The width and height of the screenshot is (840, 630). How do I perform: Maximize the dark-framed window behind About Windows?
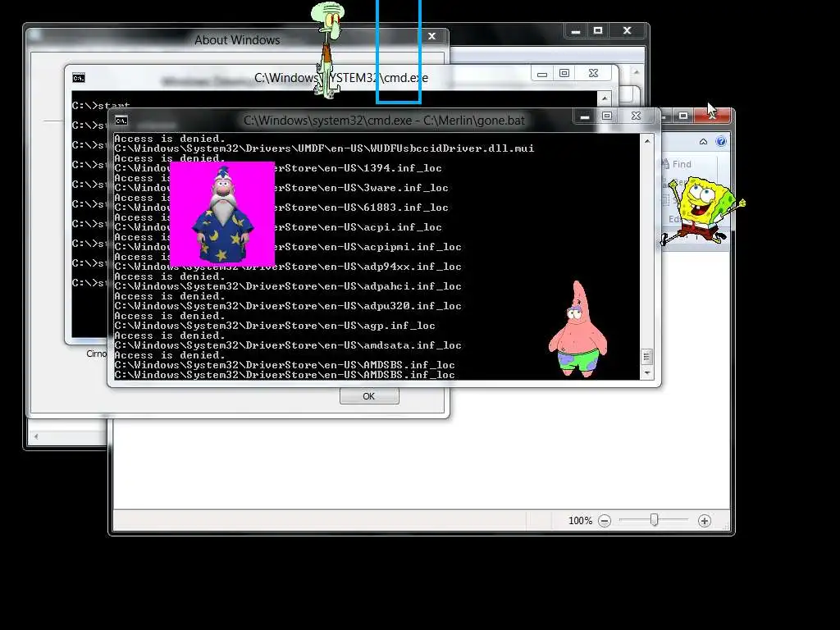click(598, 30)
